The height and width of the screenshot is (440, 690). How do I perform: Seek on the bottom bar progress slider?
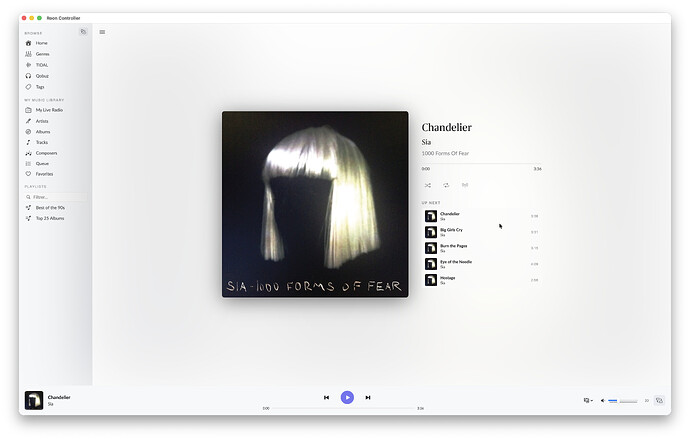click(x=343, y=408)
